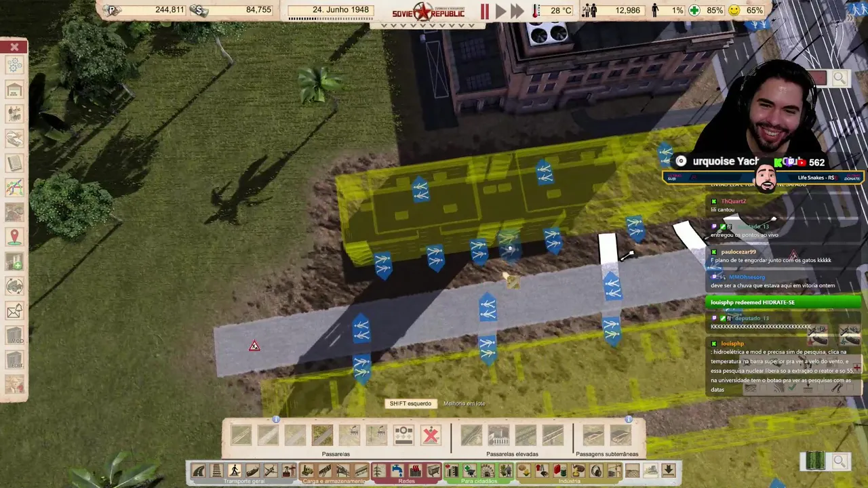Screen dimensions: 868x488
Task: Place a red map marker pin
Action: click(15, 237)
